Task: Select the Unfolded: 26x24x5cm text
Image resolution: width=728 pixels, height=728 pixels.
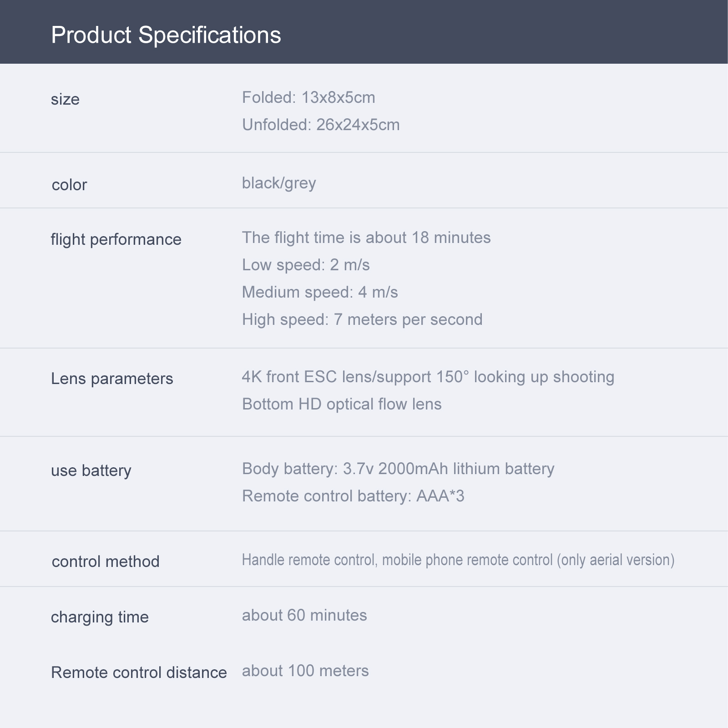Action: [x=321, y=125]
